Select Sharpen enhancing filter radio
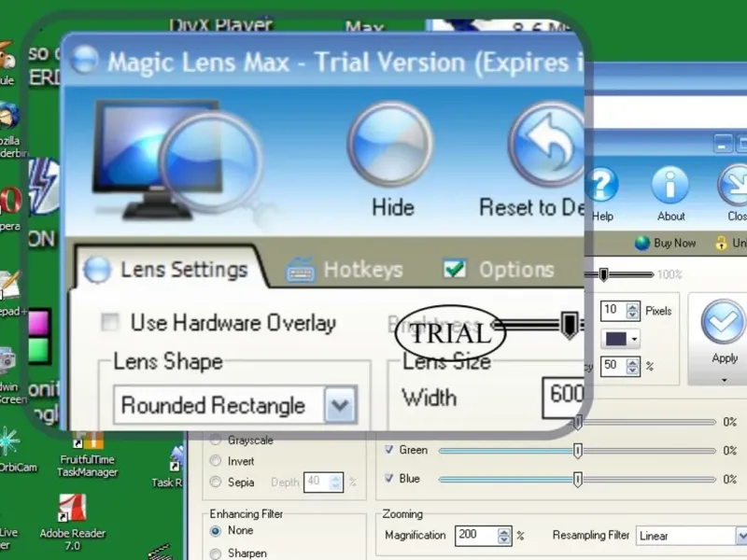The image size is (747, 560). [x=216, y=553]
